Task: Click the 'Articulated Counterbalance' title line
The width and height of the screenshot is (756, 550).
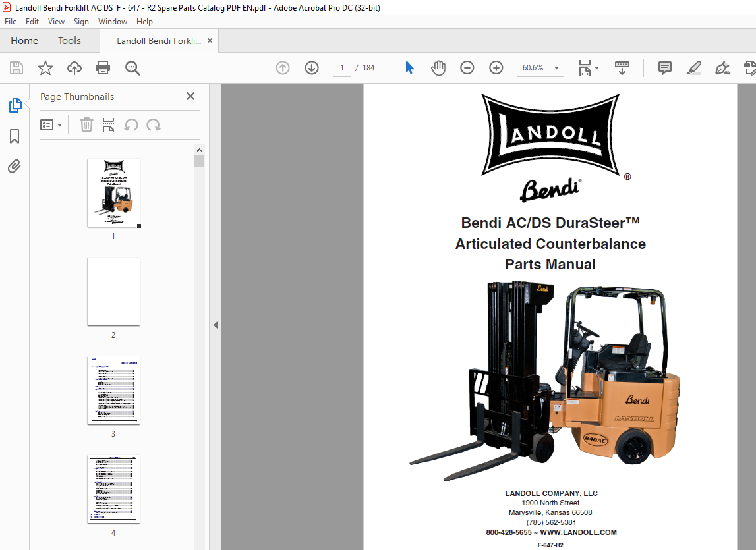Action: coord(550,244)
